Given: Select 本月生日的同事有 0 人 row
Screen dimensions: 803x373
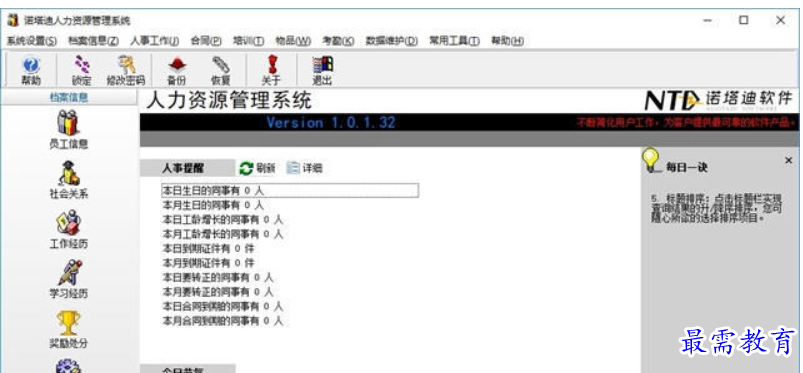Looking at the screenshot, I should (x=213, y=205).
